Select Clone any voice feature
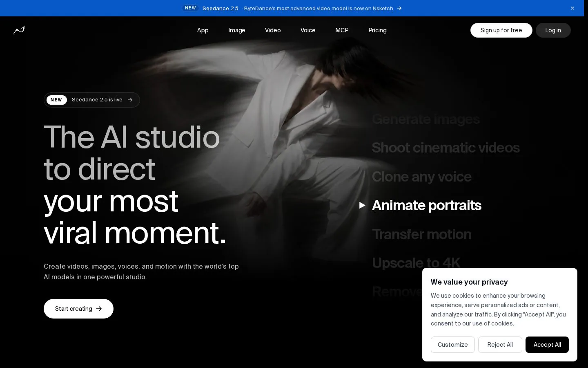This screenshot has width=588, height=368. [421, 177]
